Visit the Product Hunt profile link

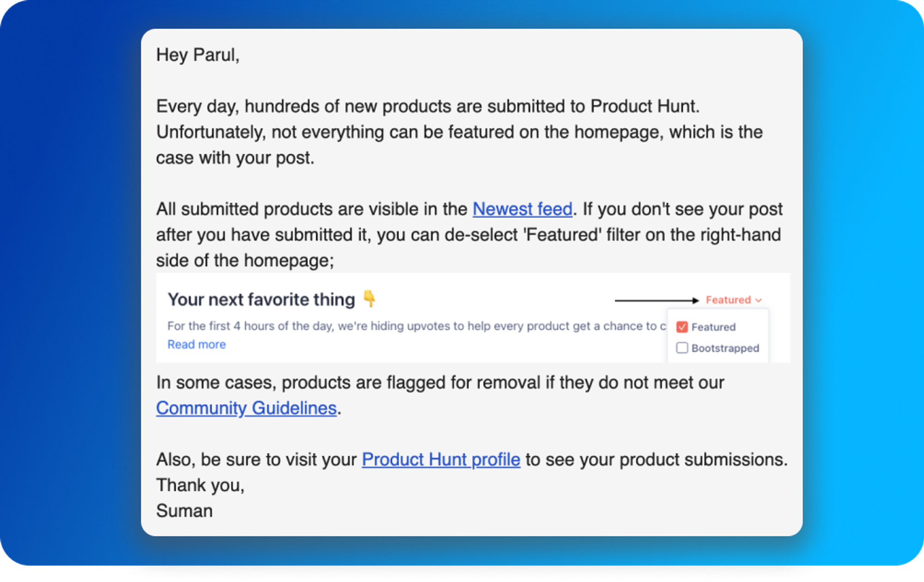(x=441, y=459)
